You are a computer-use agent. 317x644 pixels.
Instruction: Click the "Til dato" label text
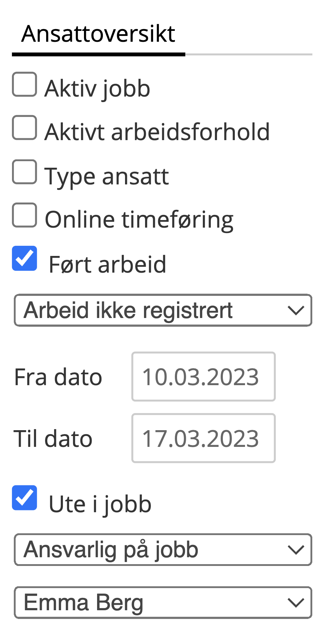coord(53,439)
